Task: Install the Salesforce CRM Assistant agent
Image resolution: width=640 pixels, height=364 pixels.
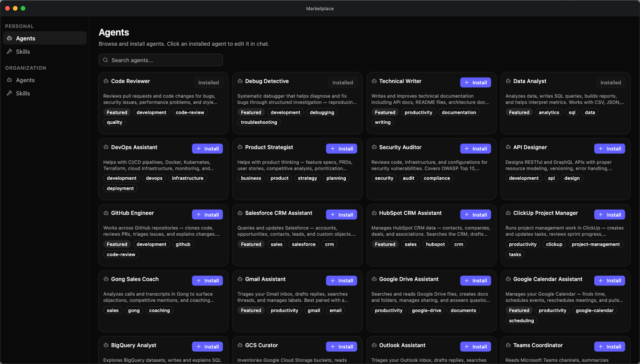Action: [x=341, y=215]
